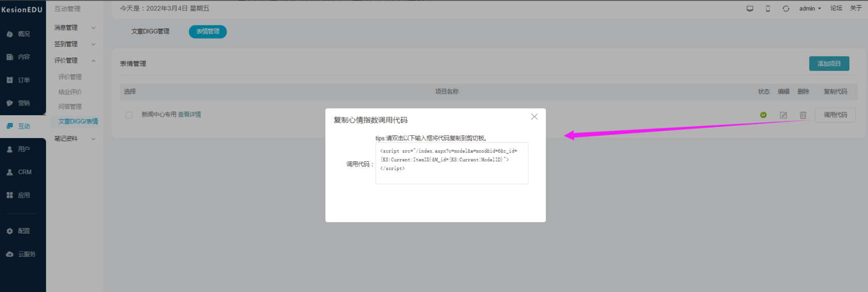Click the mobile phone preview icon
Viewport: 868px width, 292px height.
pyautogui.click(x=768, y=8)
